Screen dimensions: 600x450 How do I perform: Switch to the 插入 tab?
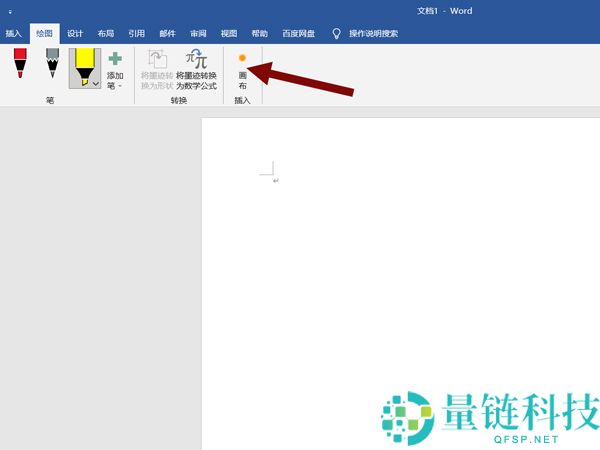coord(13,33)
